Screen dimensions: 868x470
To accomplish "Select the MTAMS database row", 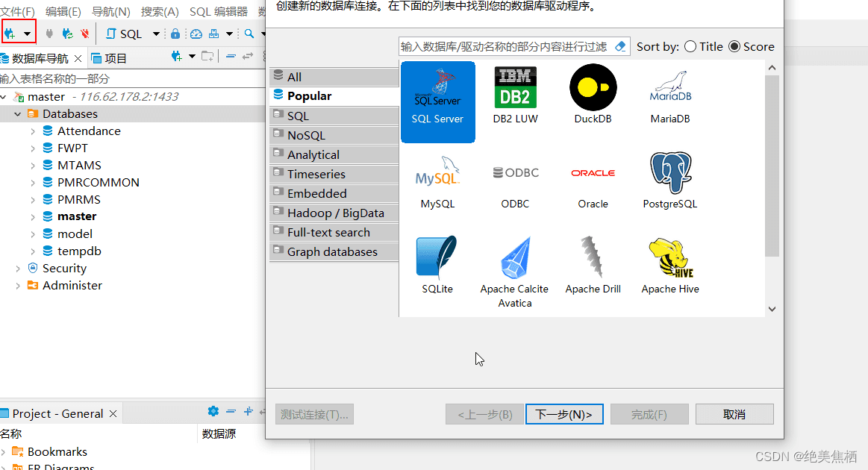I will (x=133, y=166).
